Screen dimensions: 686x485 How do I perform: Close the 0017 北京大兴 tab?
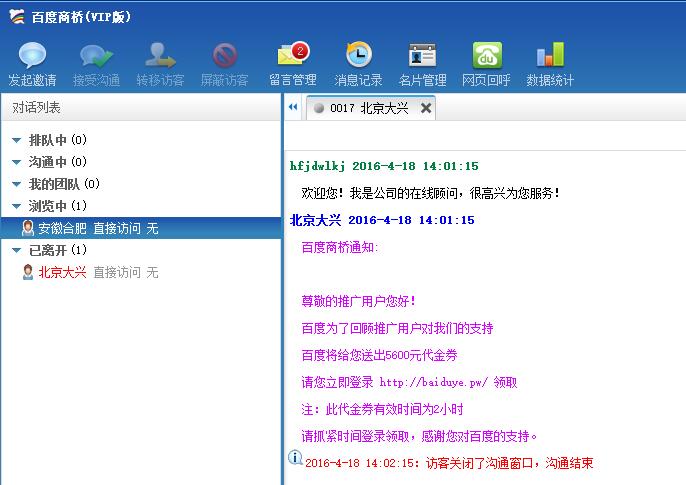point(426,108)
